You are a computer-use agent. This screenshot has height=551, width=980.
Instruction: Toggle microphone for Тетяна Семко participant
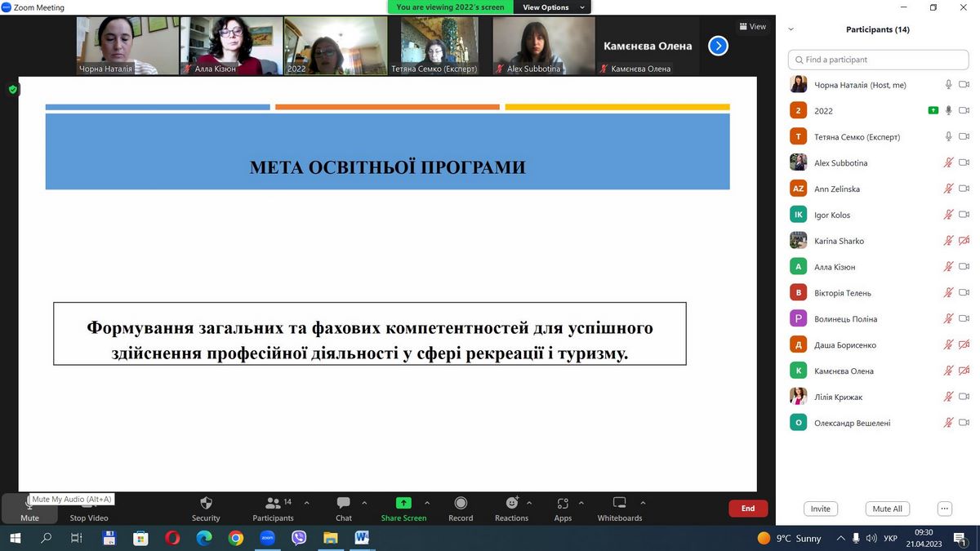click(948, 137)
